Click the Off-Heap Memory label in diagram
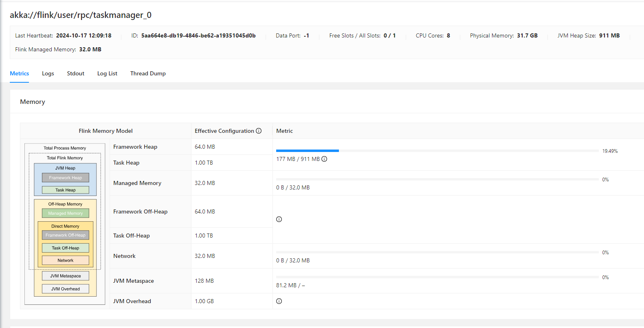 65,204
